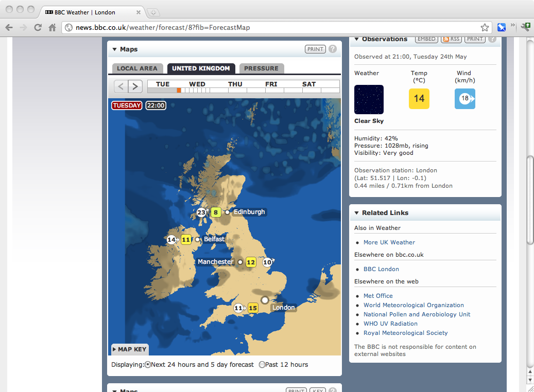Open WHO UV Radiation link

click(x=390, y=324)
